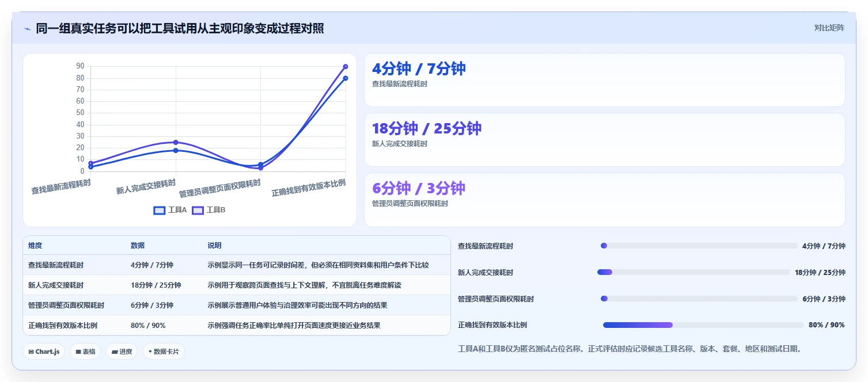Viewport: 868px width, 382px height.
Task: Click the description starting 示例展示普通用户体验
Action: 297,305
